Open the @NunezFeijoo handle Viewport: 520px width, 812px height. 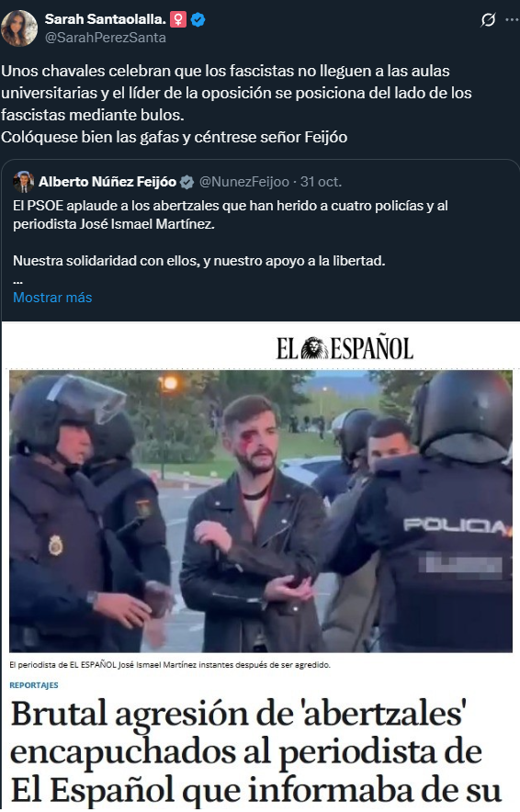(x=244, y=182)
